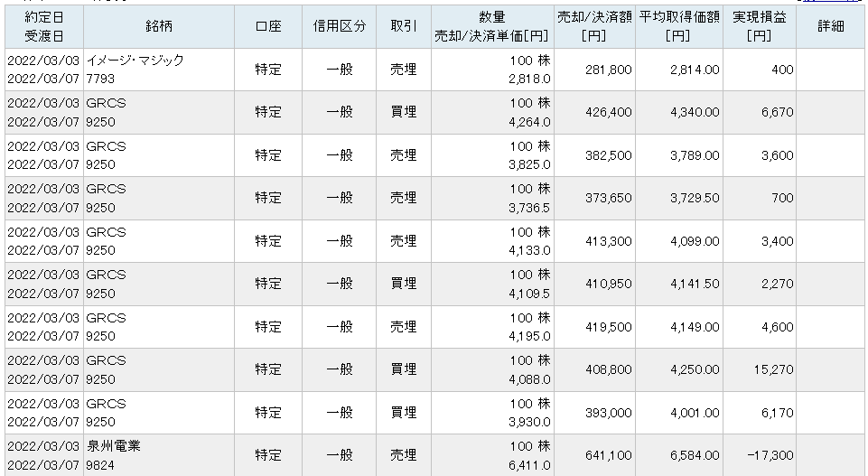Viewport: 868px width, 476px height.
Task: Click the unit price 3,930.0
Action: [530, 423]
